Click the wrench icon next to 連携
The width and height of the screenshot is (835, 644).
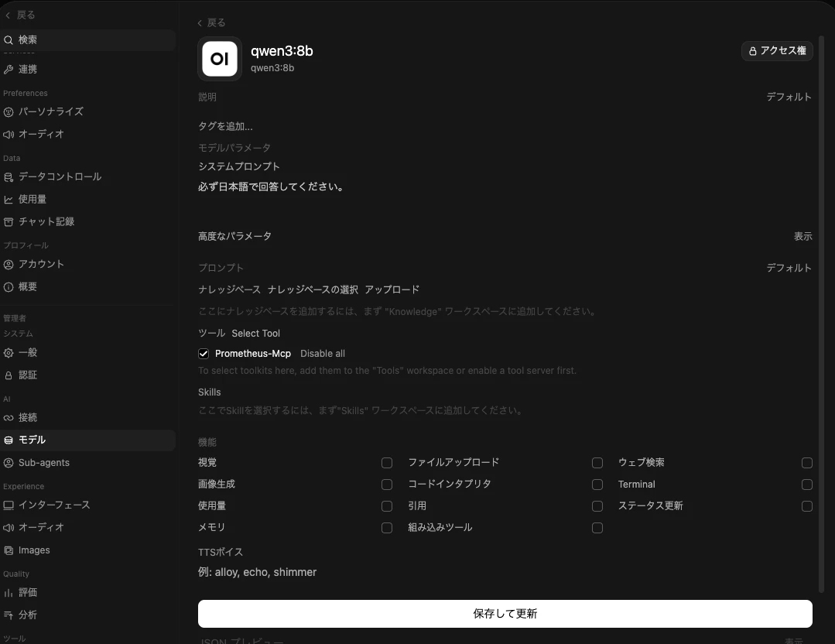pos(9,69)
